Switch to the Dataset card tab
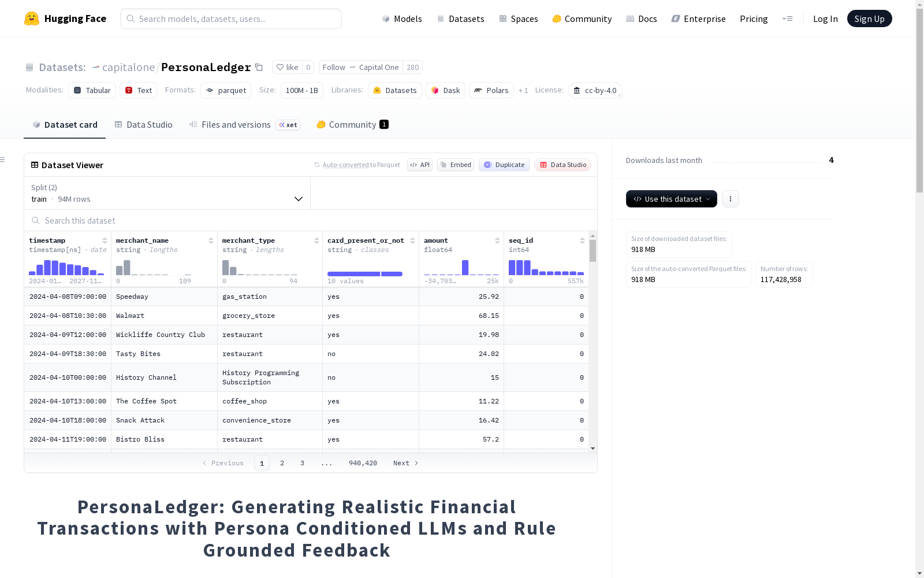This screenshot has width=924, height=578. pyautogui.click(x=65, y=125)
